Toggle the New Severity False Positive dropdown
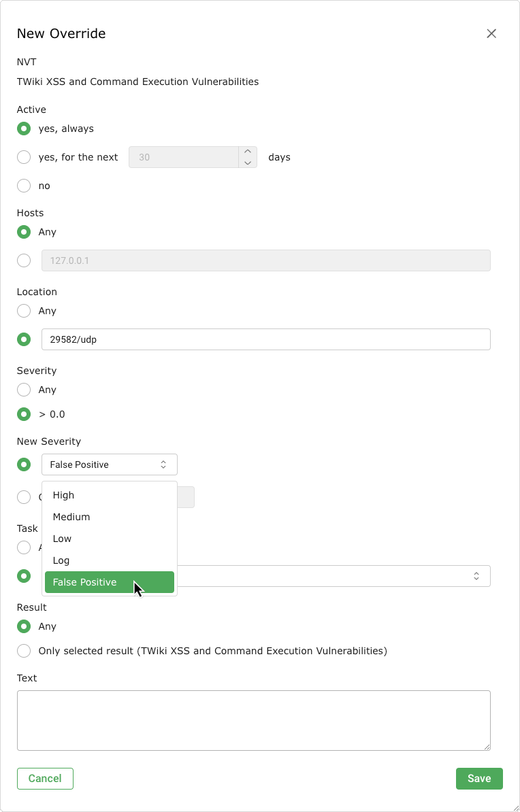520x812 pixels. click(109, 464)
